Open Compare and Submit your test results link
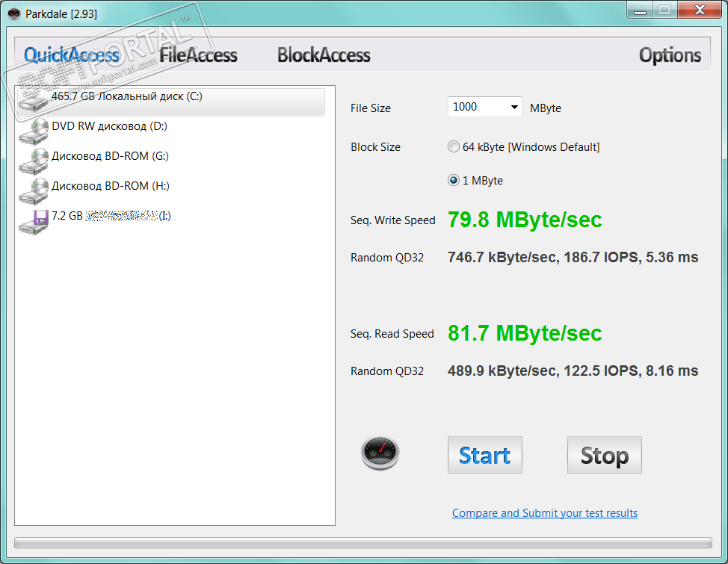 [x=545, y=513]
